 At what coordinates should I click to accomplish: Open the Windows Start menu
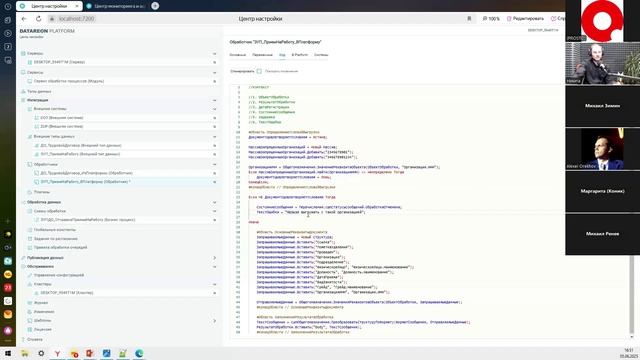coord(8,353)
